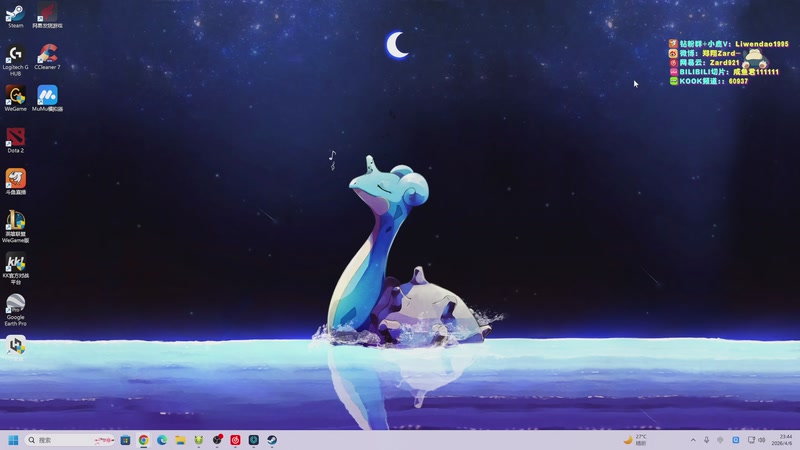Click the taskbar search box
800x450 pixels.
click(x=70, y=440)
